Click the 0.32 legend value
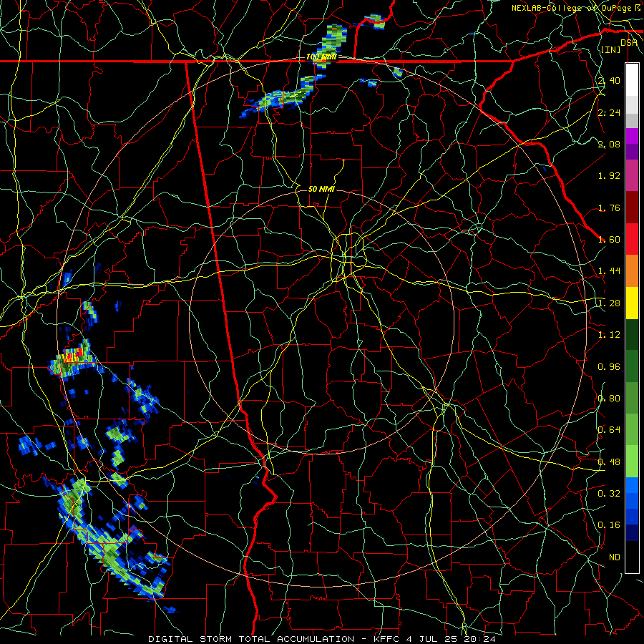The image size is (644, 644). (609, 494)
